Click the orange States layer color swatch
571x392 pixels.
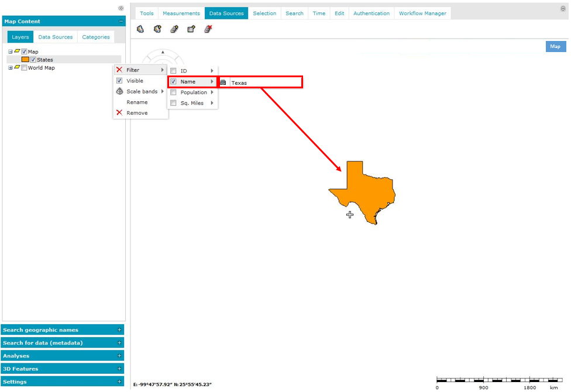[25, 60]
